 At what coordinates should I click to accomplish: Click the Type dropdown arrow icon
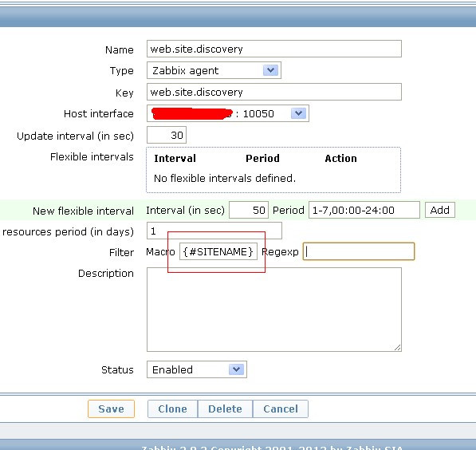(x=270, y=70)
